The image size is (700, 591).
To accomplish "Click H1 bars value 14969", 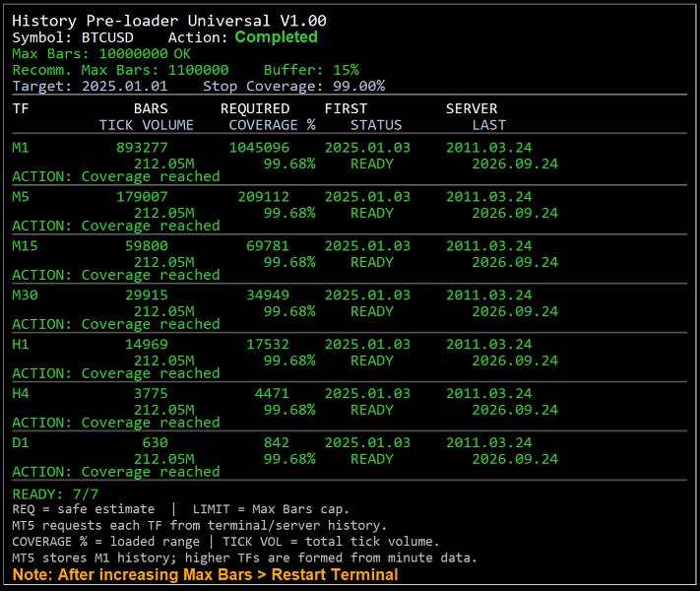I will (147, 345).
